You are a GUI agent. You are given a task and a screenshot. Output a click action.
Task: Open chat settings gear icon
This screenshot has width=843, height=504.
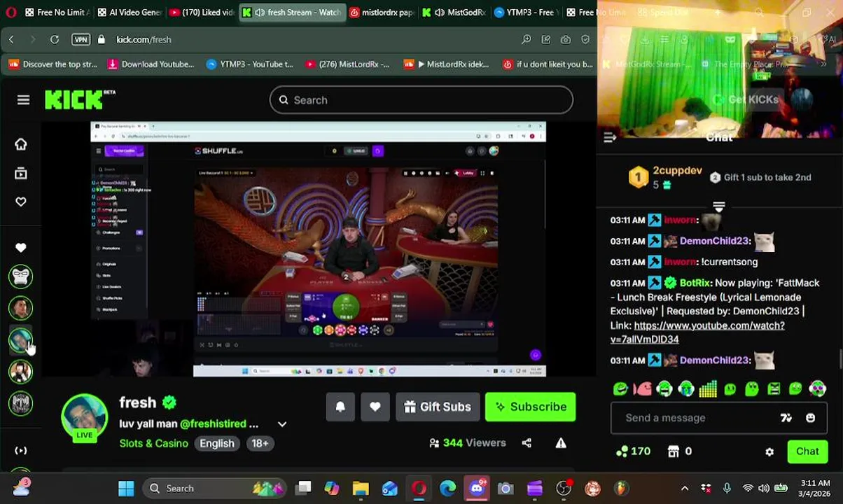[x=769, y=451]
